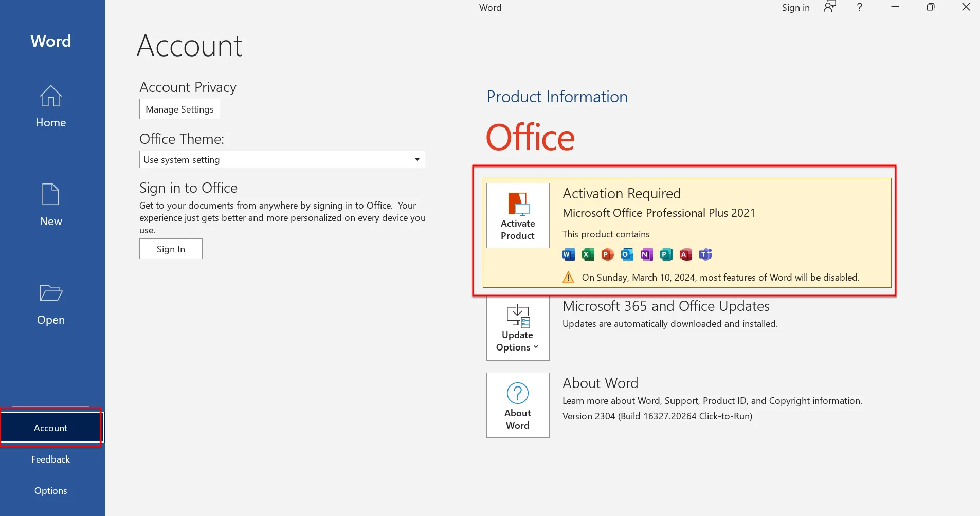Open Options in the sidebar
The height and width of the screenshot is (516, 980).
coord(51,491)
